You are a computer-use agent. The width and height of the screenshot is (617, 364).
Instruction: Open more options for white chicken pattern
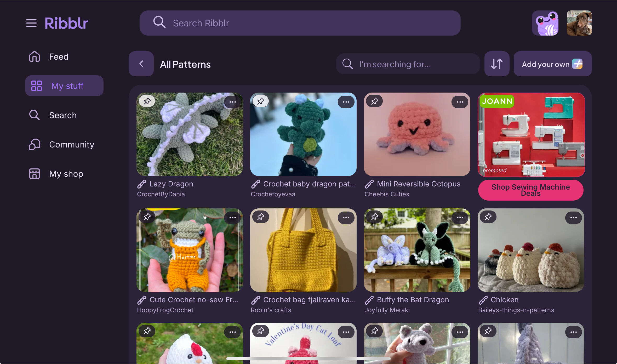[x=232, y=332]
